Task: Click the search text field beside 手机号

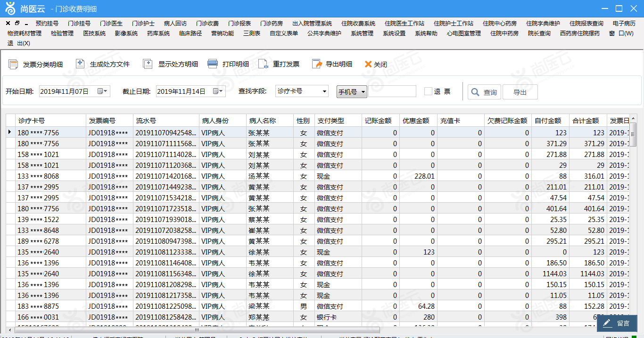Action: click(392, 91)
